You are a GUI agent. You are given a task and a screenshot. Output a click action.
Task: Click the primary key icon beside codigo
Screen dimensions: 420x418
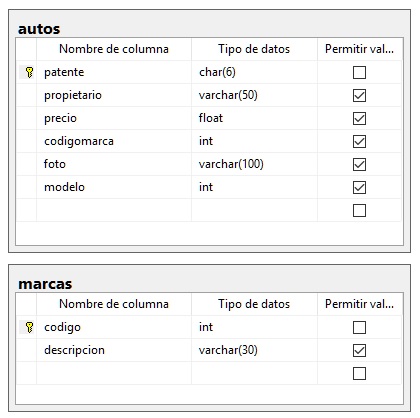(x=29, y=327)
